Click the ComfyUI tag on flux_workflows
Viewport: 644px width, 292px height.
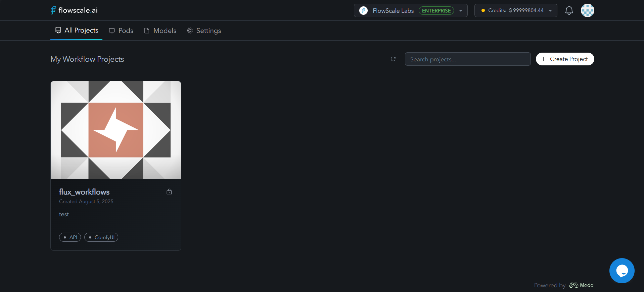coord(101,237)
